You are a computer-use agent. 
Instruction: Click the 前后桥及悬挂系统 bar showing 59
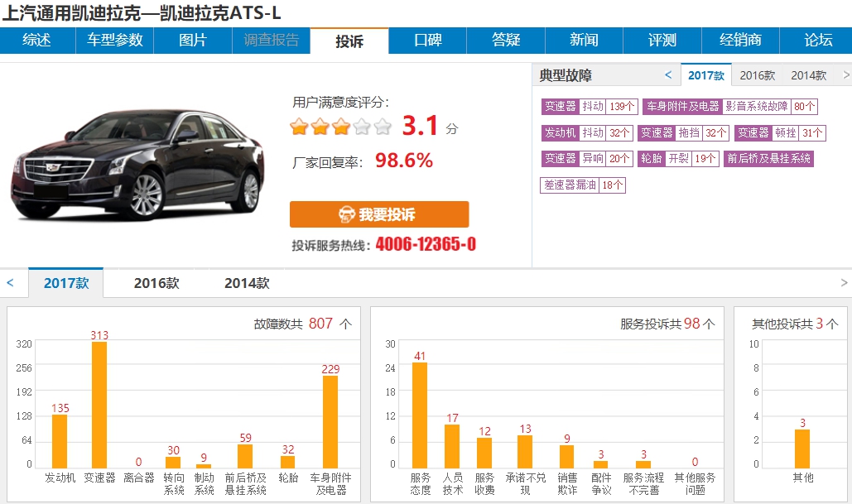245,456
